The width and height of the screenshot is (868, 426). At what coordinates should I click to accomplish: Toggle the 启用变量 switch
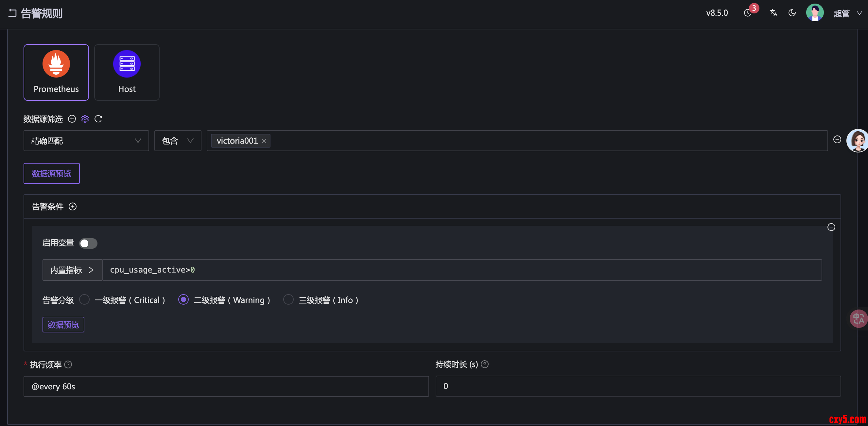click(x=88, y=243)
